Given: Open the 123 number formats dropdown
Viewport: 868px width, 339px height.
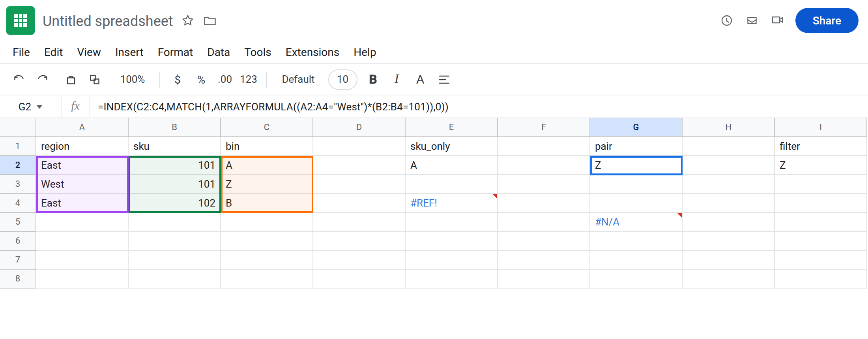Looking at the screenshot, I should coord(249,80).
